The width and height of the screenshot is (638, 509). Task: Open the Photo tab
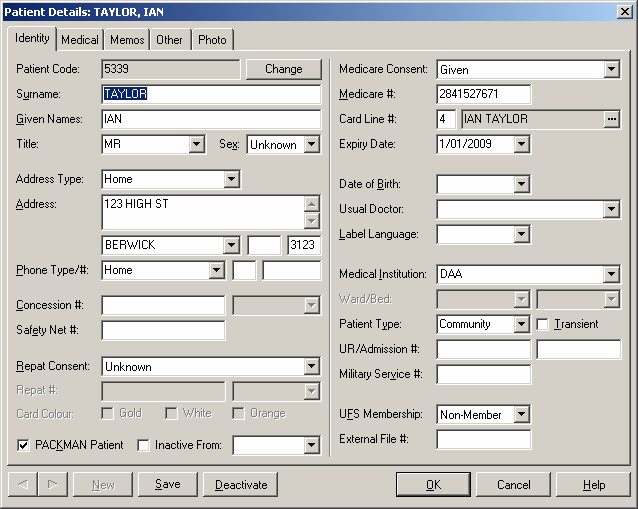coord(212,40)
